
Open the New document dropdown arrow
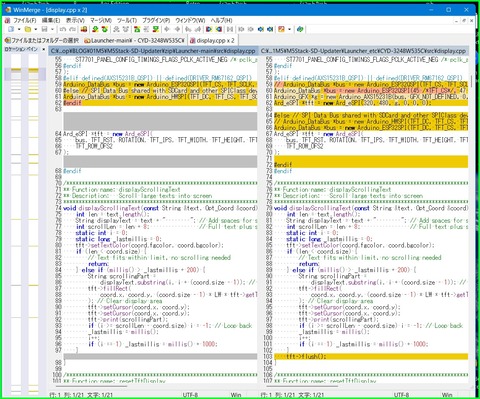(19, 29)
